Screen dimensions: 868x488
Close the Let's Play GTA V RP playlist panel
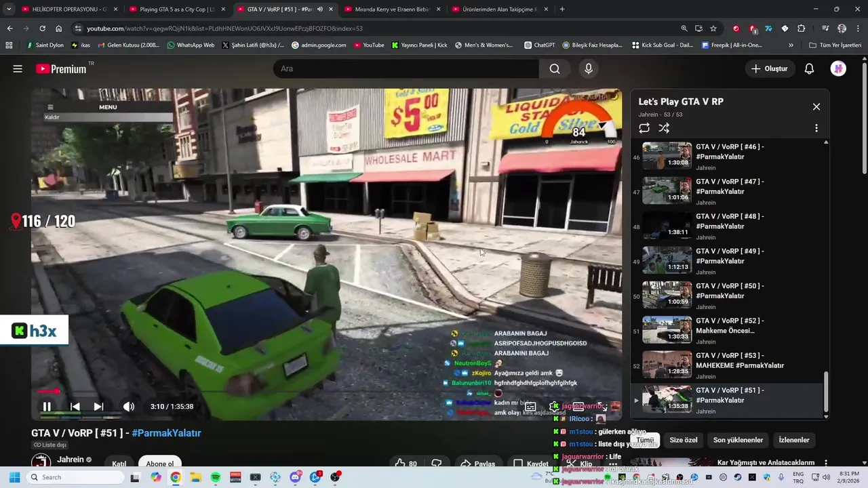pyautogui.click(x=816, y=106)
